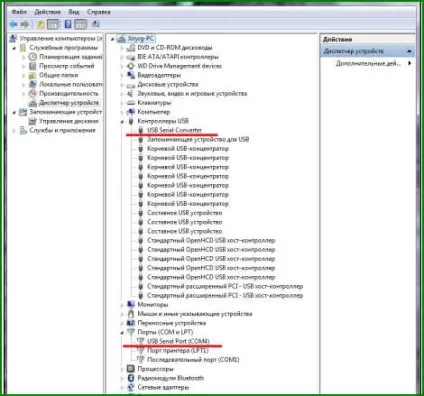Click the Up one level folder icon

40,24
